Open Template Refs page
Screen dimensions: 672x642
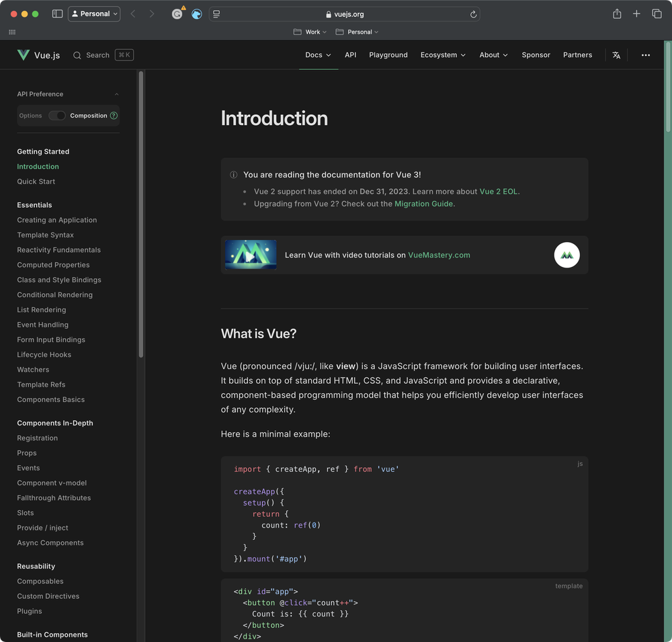pos(41,385)
